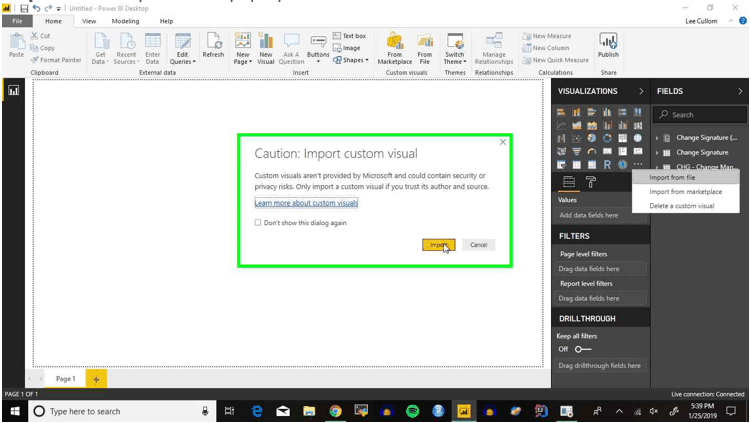Open the Format paint roller tab

(591, 182)
